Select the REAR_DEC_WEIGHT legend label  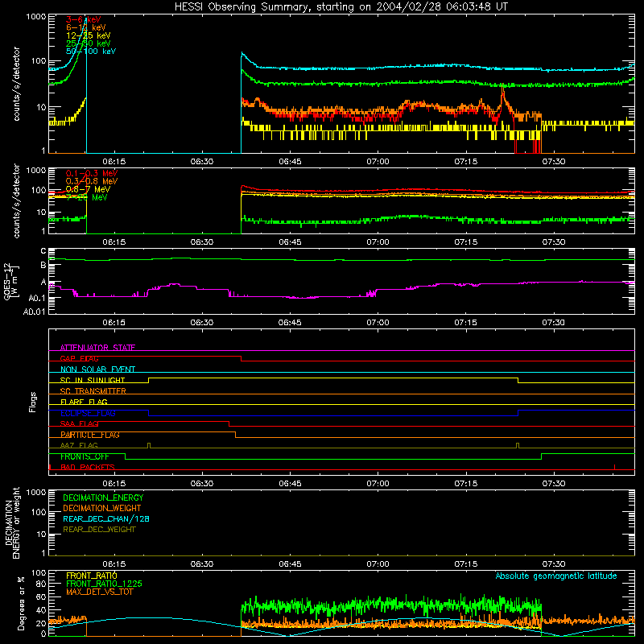99,530
